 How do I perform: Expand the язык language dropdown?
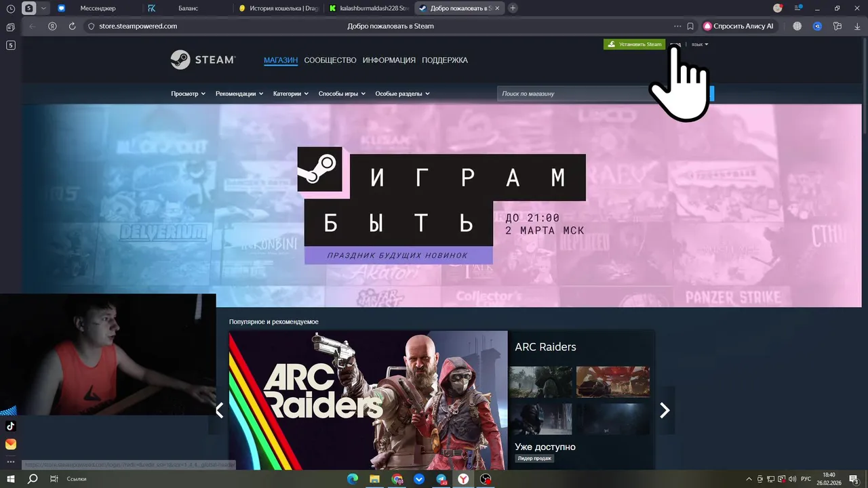point(700,44)
